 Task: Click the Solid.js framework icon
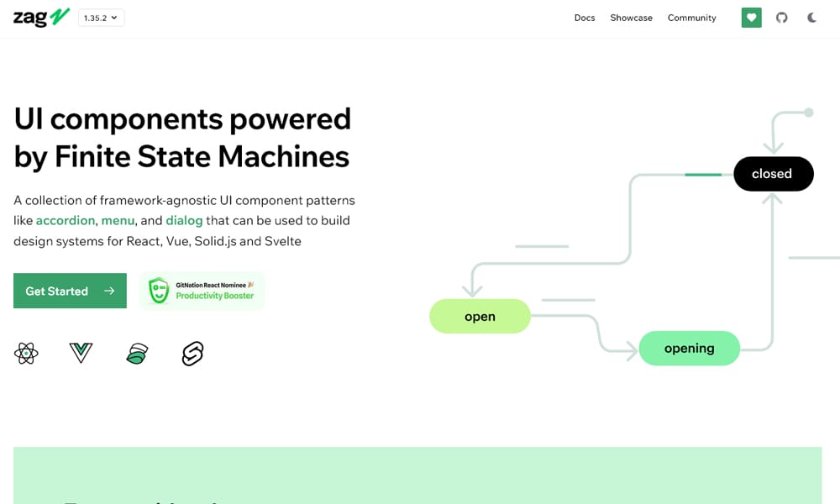[137, 354]
